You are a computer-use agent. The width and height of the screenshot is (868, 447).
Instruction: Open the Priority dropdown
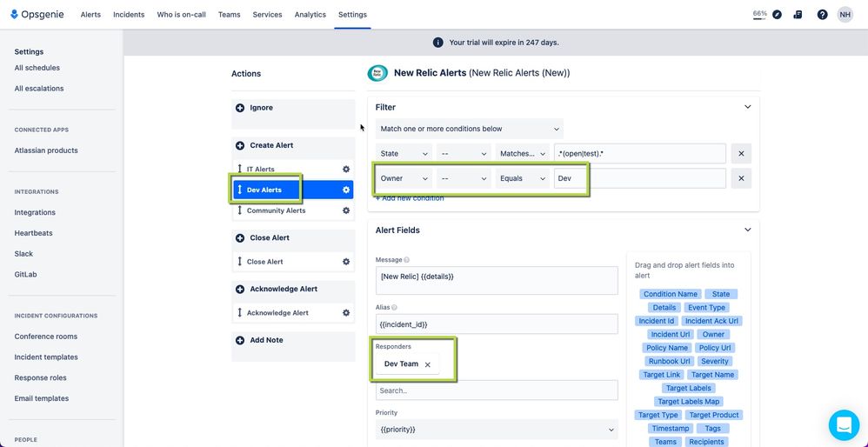497,430
